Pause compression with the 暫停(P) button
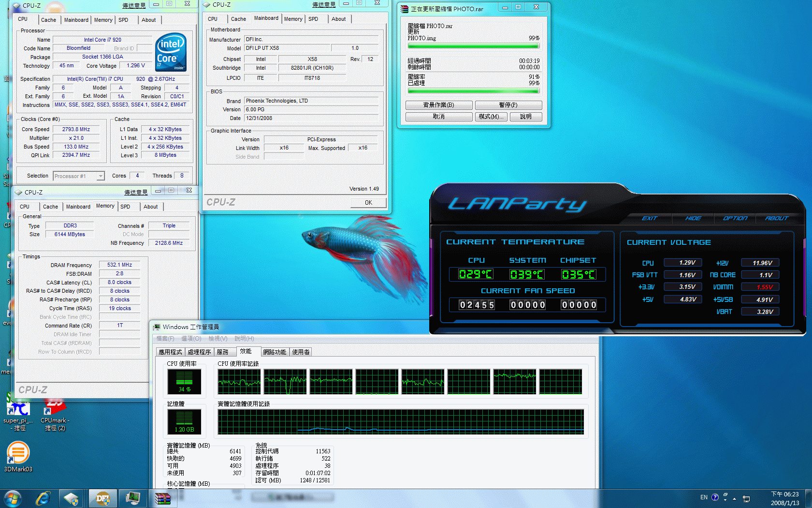 508,105
